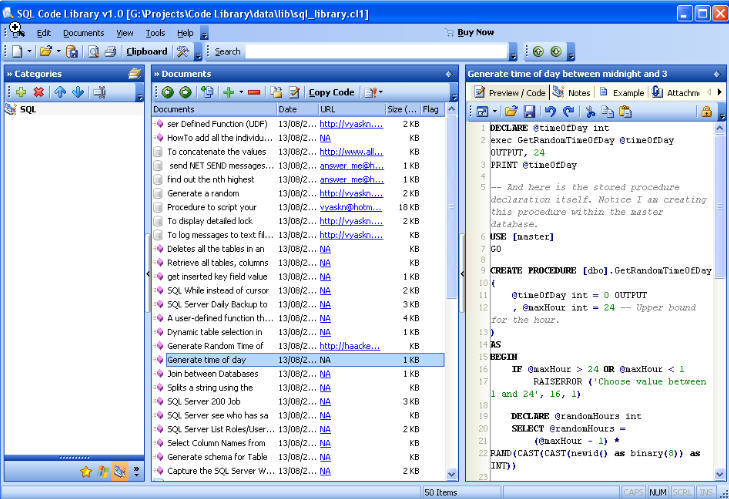The width and height of the screenshot is (729, 499).
Task: Click the document properties icon after the green arrows
Action: click(x=207, y=93)
